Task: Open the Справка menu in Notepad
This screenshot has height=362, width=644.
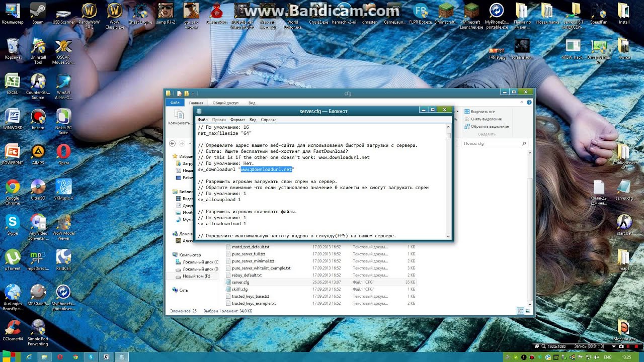Action: click(269, 120)
